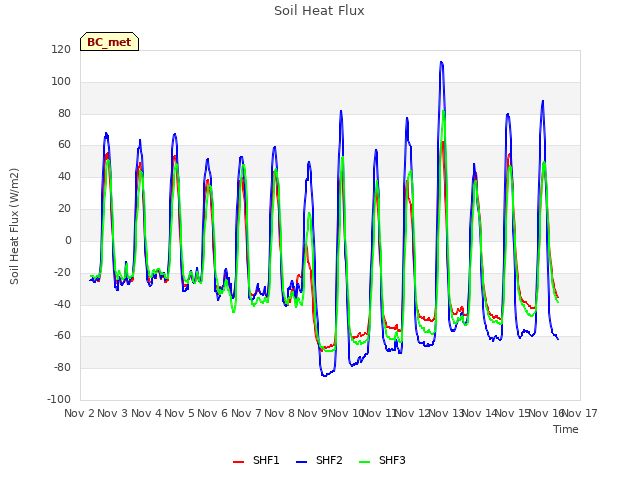Click the Nov 17 x-axis label
Image resolution: width=640 pixels, height=480 pixels.
579,413
